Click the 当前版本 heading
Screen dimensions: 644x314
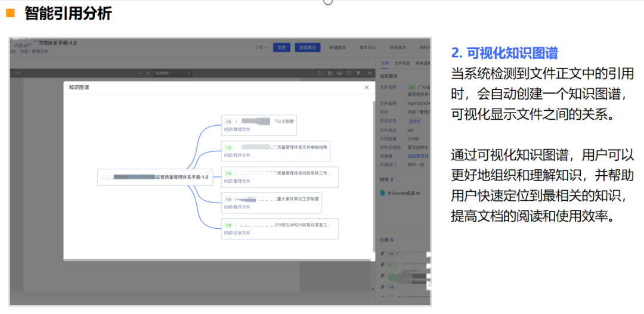click(x=388, y=76)
